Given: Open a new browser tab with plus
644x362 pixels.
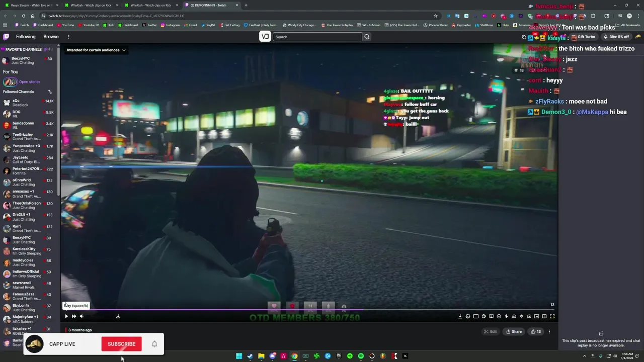Looking at the screenshot, I should (246, 5).
